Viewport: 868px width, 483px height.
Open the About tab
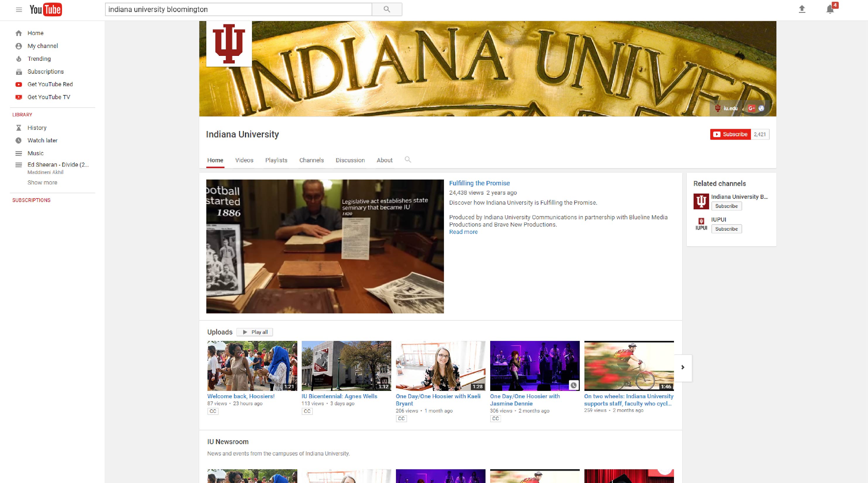click(x=385, y=160)
